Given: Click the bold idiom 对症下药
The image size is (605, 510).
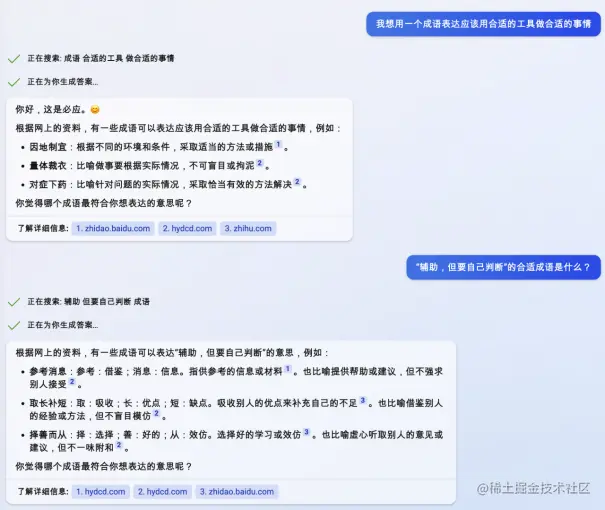Looking at the screenshot, I should click(48, 184).
